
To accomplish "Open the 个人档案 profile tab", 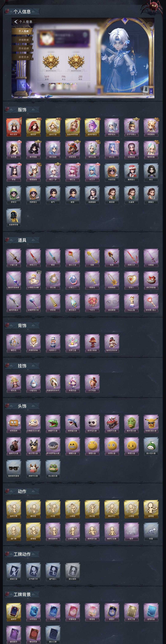I will (x=23, y=31).
